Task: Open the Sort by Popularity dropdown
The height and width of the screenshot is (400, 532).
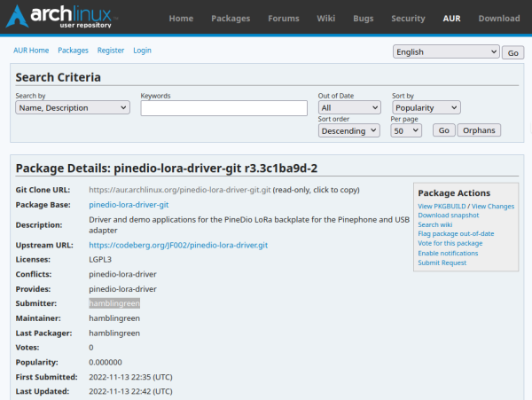Action: point(426,107)
